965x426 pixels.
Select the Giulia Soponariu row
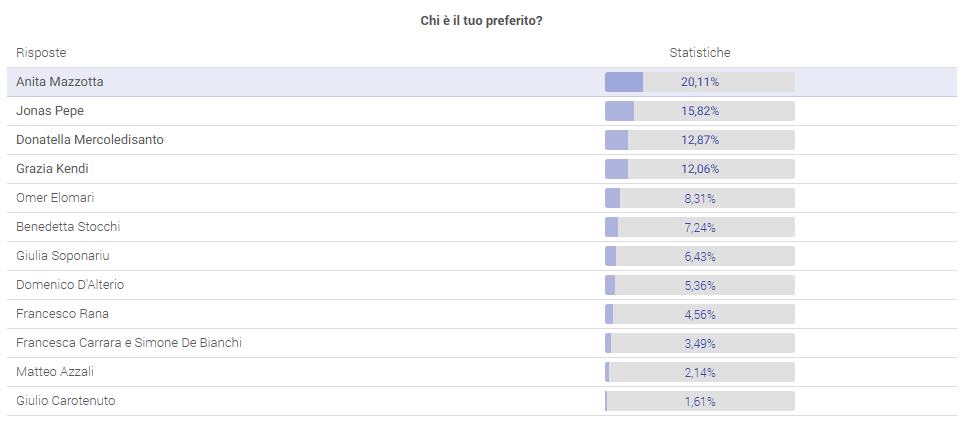[x=63, y=256]
